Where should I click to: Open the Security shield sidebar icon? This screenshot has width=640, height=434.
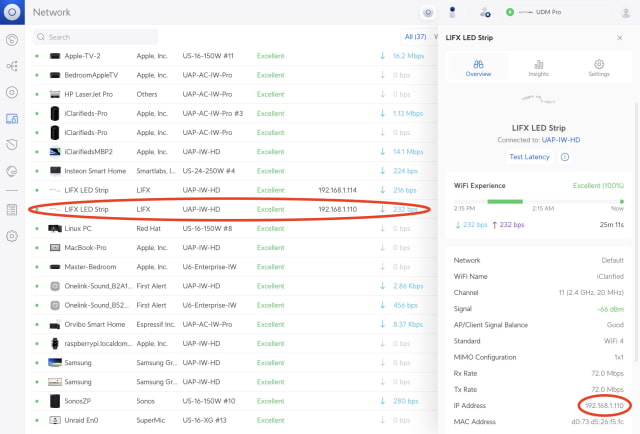point(12,144)
